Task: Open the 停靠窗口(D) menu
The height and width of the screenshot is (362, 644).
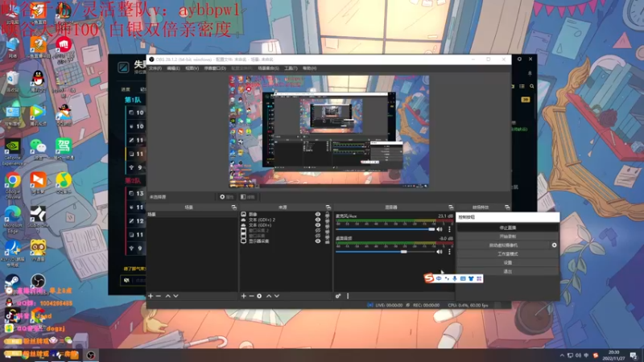Action: tap(215, 68)
